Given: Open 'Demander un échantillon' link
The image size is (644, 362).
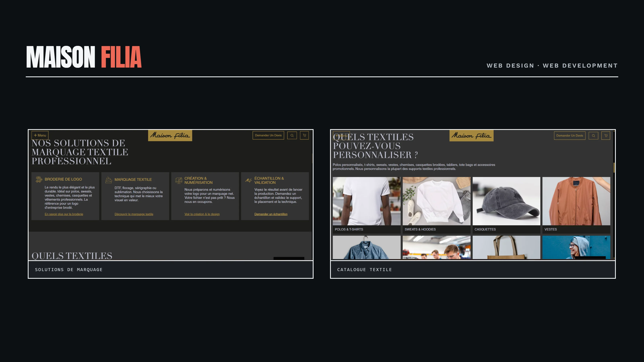Looking at the screenshot, I should [271, 214].
